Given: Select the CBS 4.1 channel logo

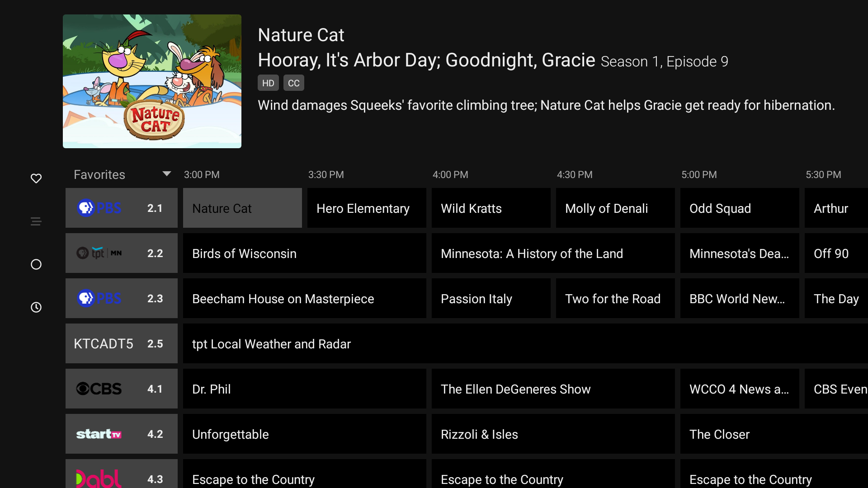Looking at the screenshot, I should (99, 389).
